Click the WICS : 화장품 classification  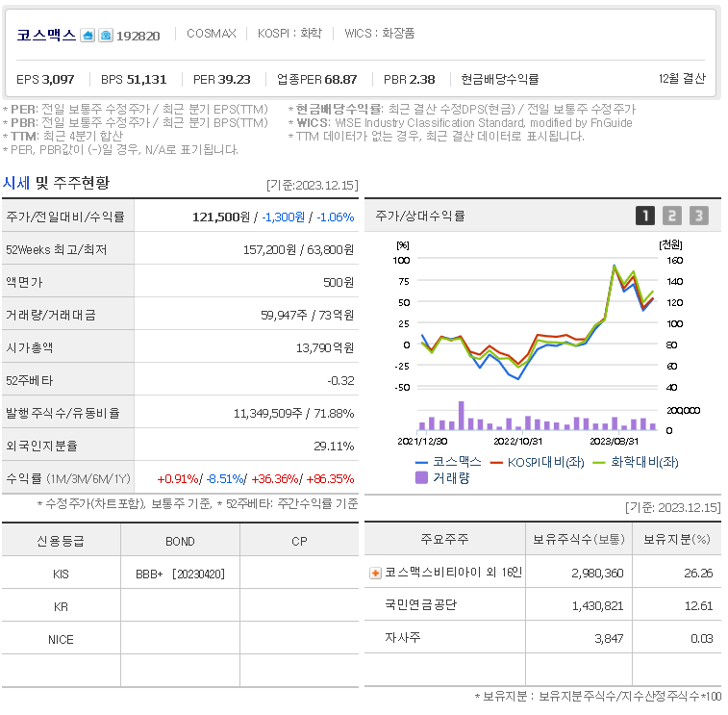coord(379,34)
